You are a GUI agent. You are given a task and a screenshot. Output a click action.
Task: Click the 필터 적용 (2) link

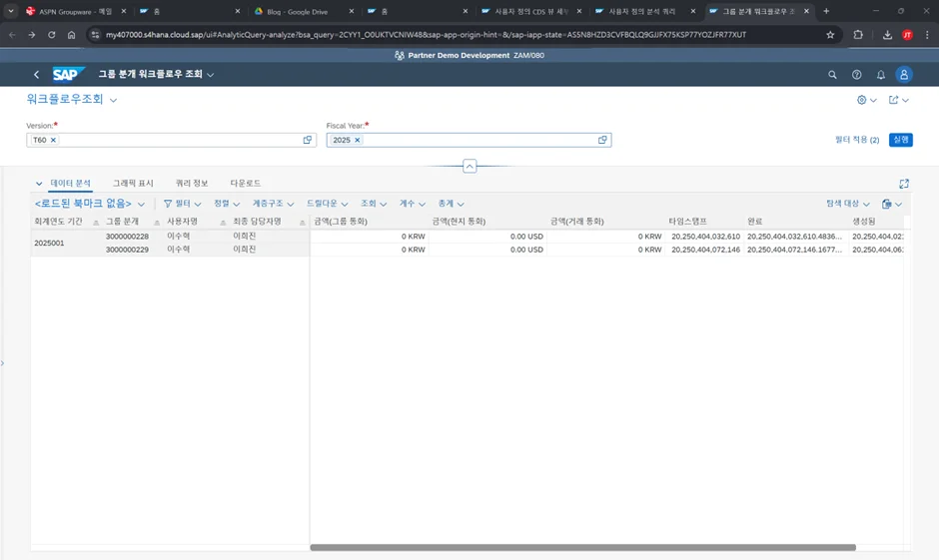coord(857,141)
